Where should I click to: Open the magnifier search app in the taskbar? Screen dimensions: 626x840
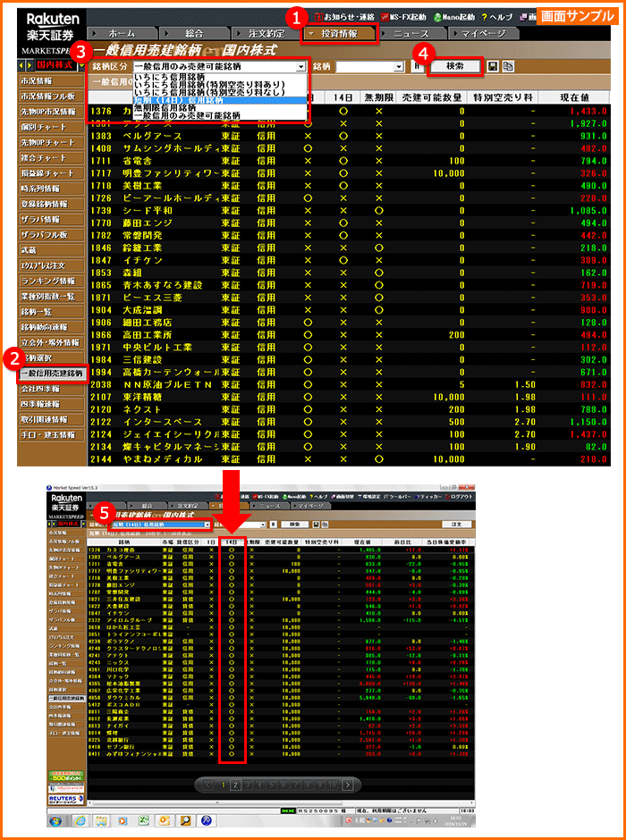[x=185, y=820]
